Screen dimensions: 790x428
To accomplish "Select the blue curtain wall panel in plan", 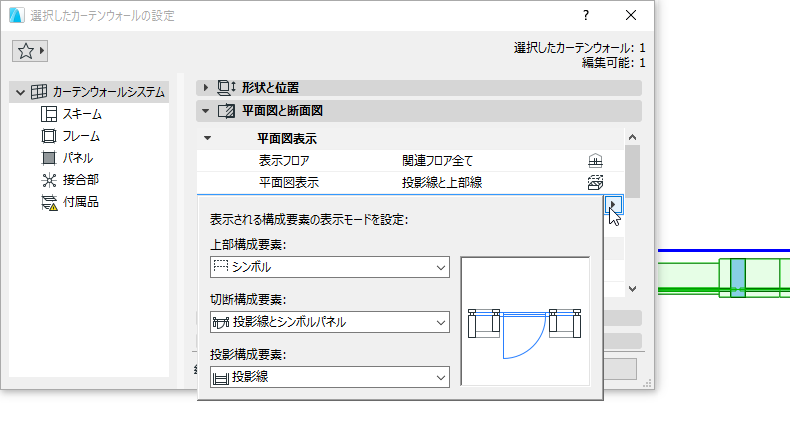I will click(x=738, y=276).
